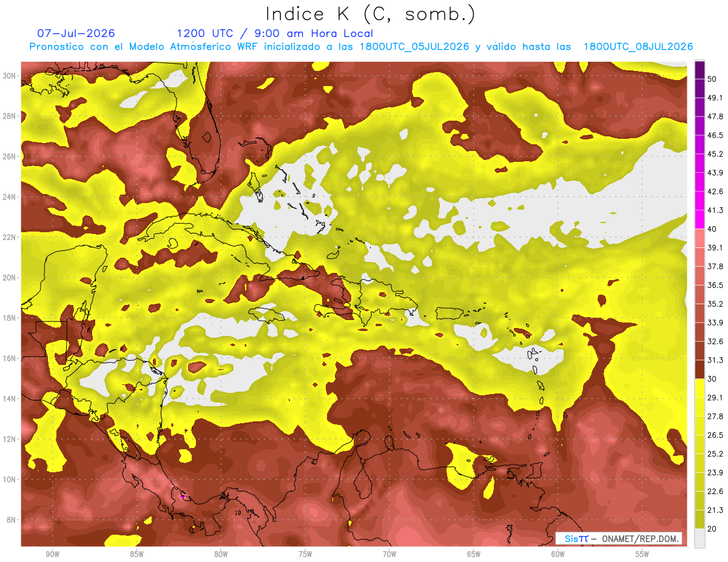Click the colorbar value '42.6'
Image resolution: width=728 pixels, height=562 pixels.
coord(715,192)
